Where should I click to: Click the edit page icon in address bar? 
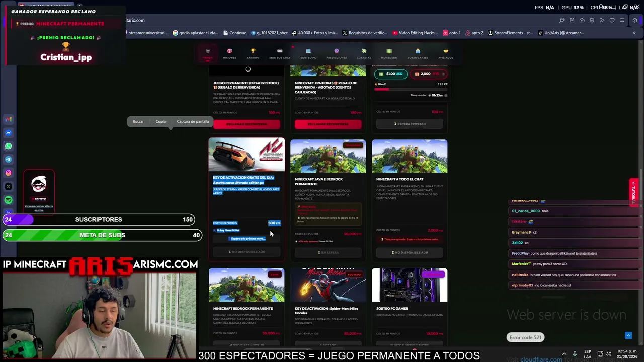(x=572, y=20)
